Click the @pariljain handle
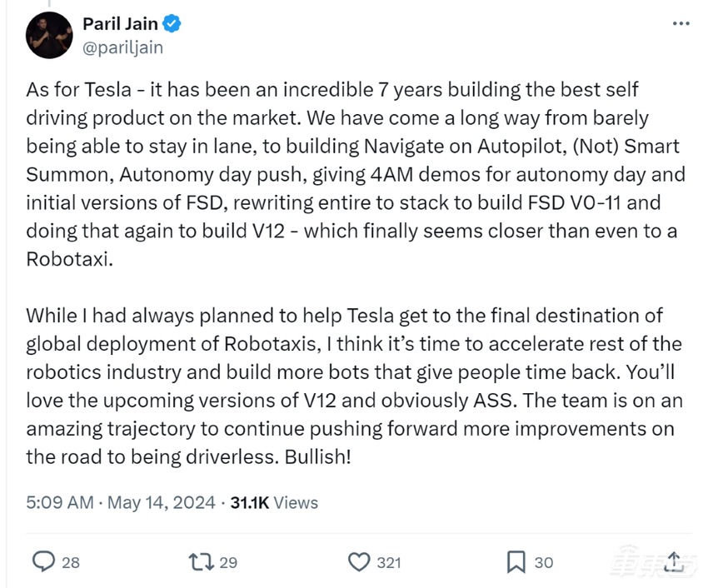Image resolution: width=708 pixels, height=588 pixels. click(122, 47)
